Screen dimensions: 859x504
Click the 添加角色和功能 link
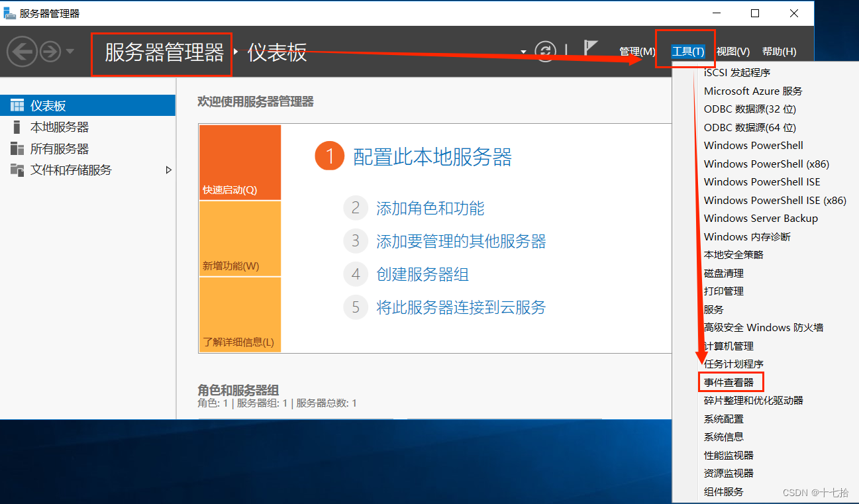[432, 208]
